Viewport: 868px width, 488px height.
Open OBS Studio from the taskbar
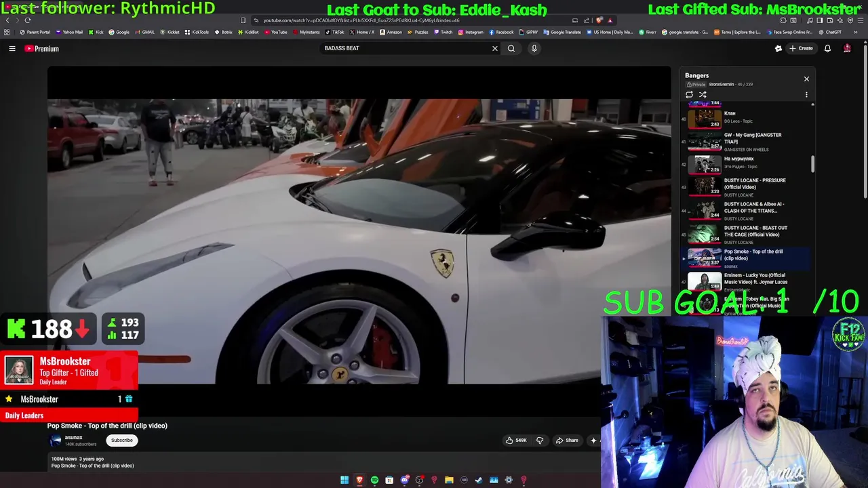click(x=420, y=480)
